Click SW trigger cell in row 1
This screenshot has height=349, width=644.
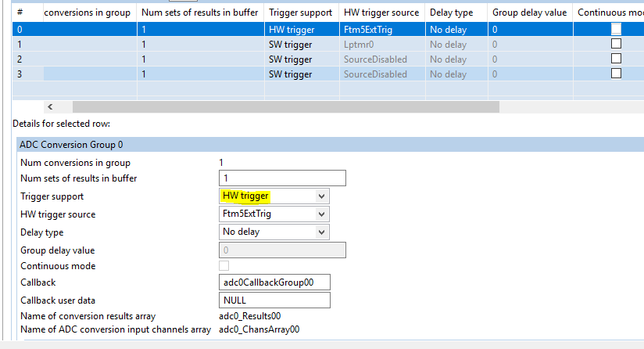302,45
